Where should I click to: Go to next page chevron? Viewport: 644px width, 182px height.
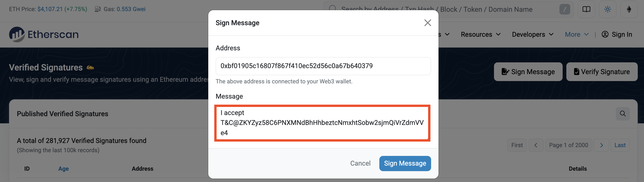pyautogui.click(x=601, y=145)
